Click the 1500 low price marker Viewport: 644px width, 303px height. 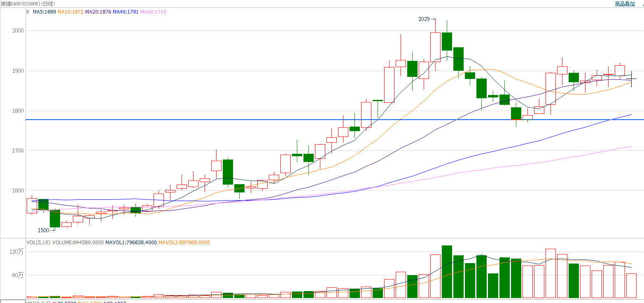click(43, 230)
